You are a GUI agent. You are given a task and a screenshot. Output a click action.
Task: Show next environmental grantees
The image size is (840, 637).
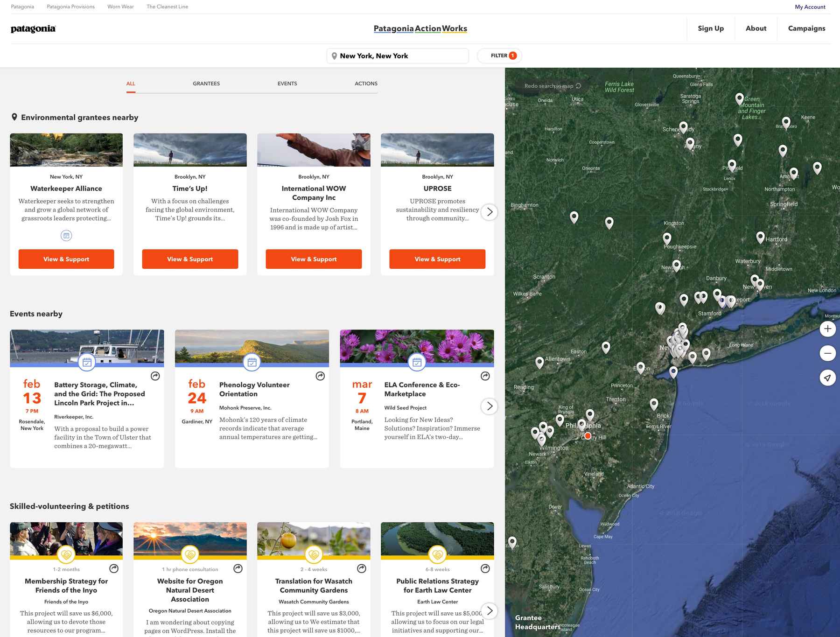point(489,212)
